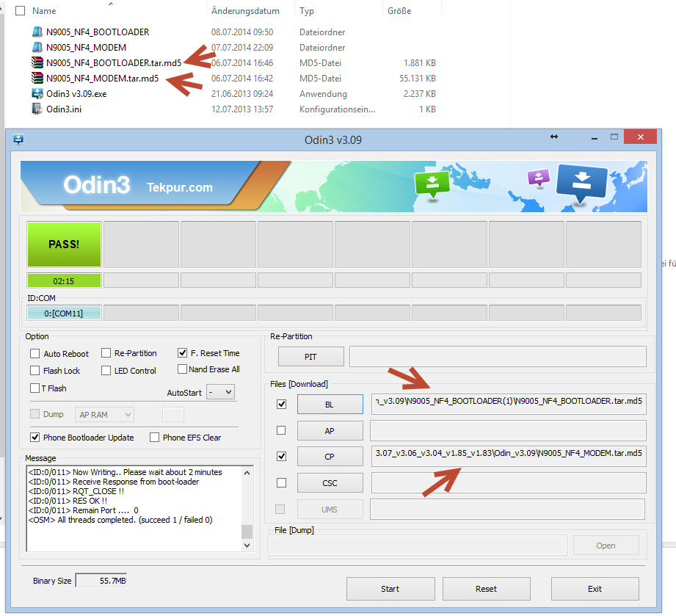Click the CP file path field
This screenshot has height=616, width=676.
[x=509, y=457]
